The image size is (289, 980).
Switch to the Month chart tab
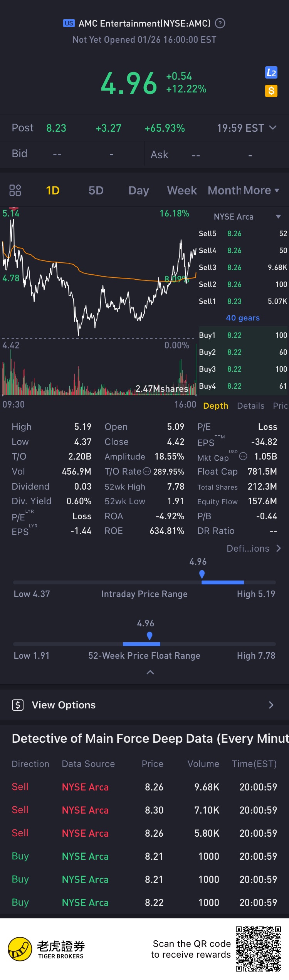tap(225, 190)
